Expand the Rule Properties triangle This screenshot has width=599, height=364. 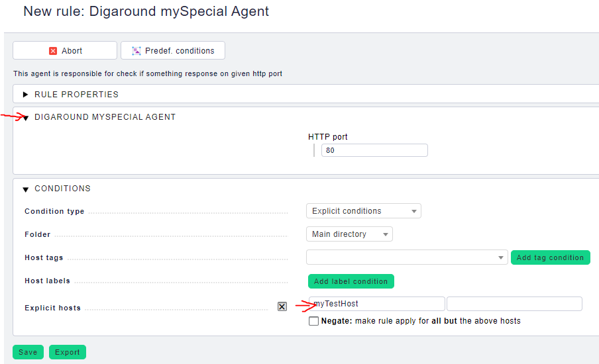click(26, 95)
